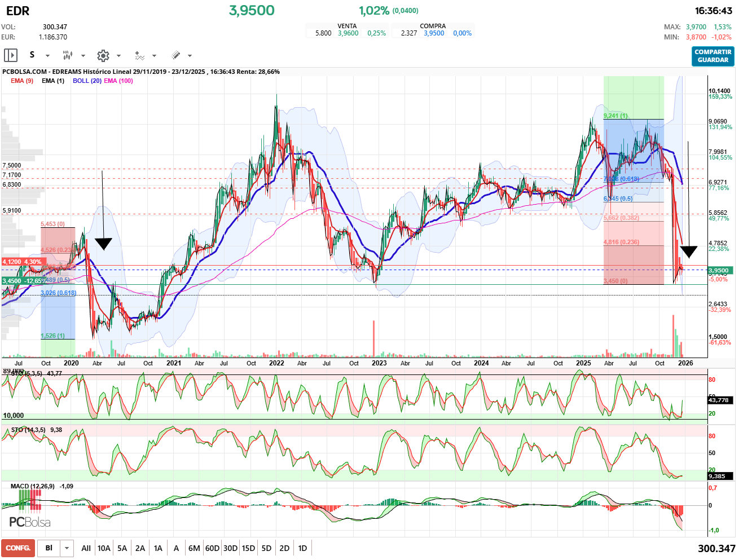Click the Heikin-Ashi candlestick chart type icon
The image size is (743, 560).
67,55
